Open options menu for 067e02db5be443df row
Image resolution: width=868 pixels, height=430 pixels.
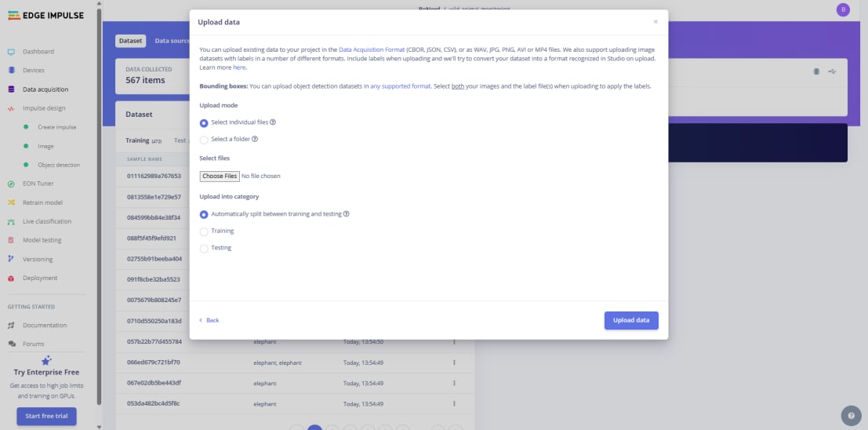[454, 384]
